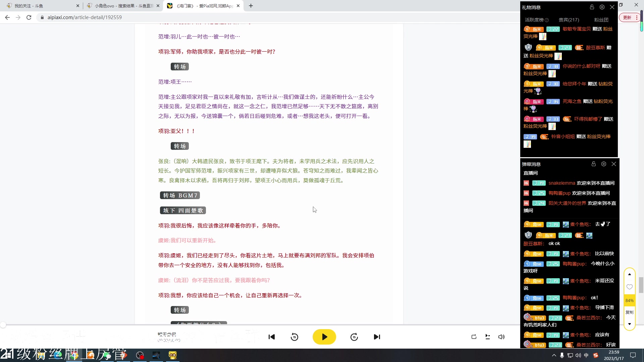Open the OBS icon in the taskbar
Image resolution: width=644 pixels, height=362 pixels.
pos(140,355)
